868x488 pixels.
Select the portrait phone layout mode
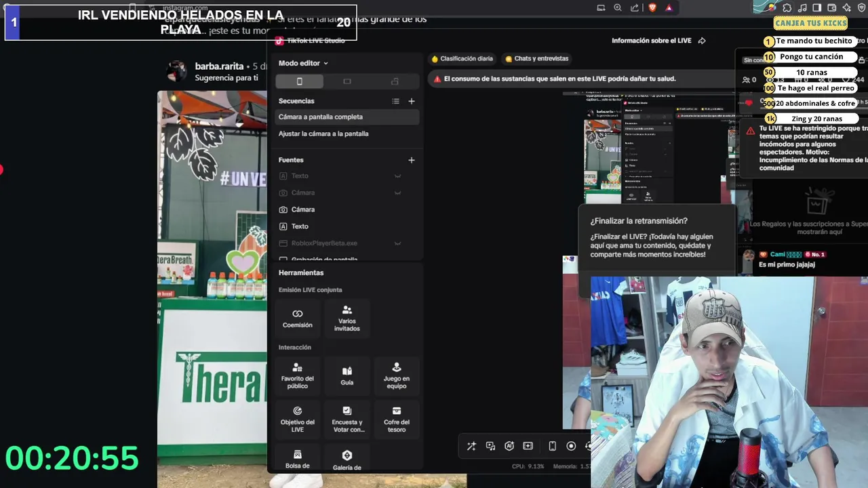coord(299,81)
